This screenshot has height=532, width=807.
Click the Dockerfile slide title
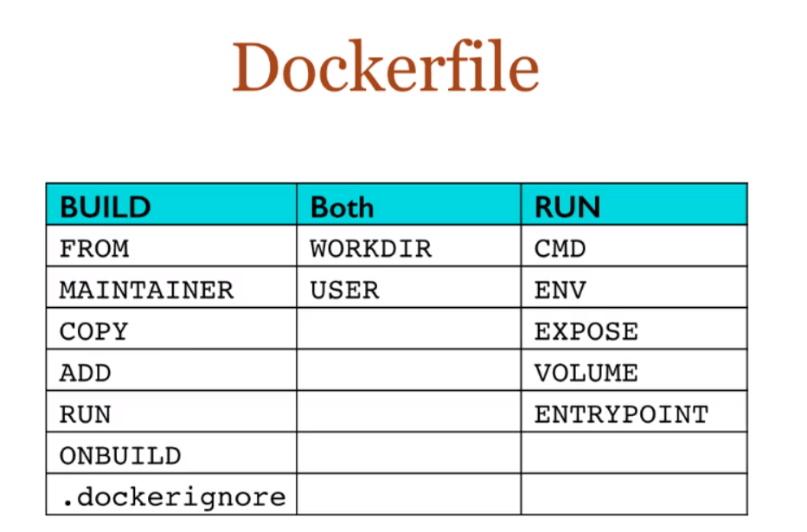(386, 67)
